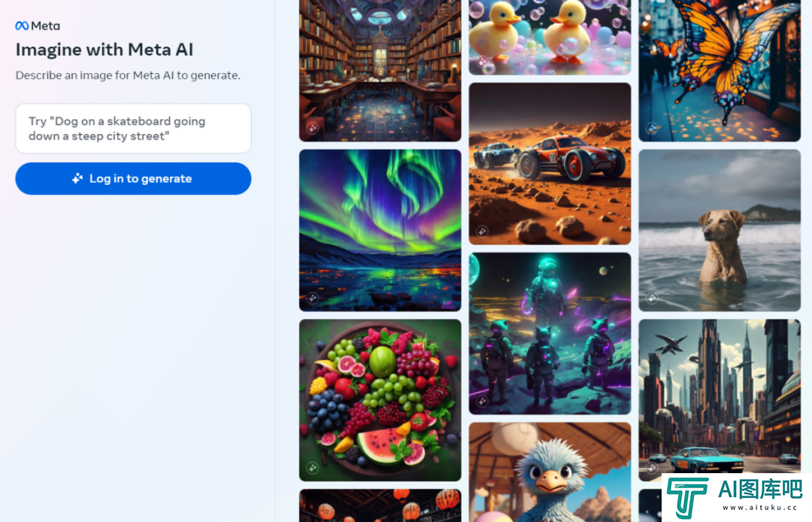Screen dimensions: 812x522
Task: Open the library interior thumbnail
Action: 380,71
